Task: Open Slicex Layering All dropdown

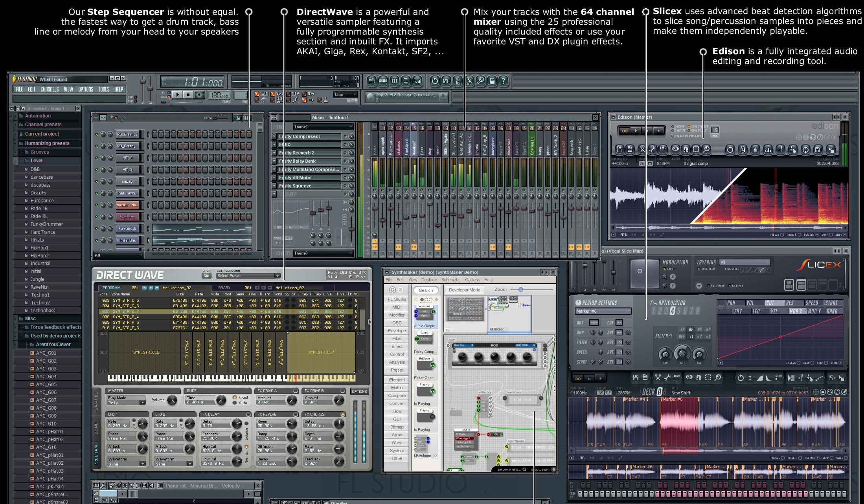Action: click(x=745, y=262)
